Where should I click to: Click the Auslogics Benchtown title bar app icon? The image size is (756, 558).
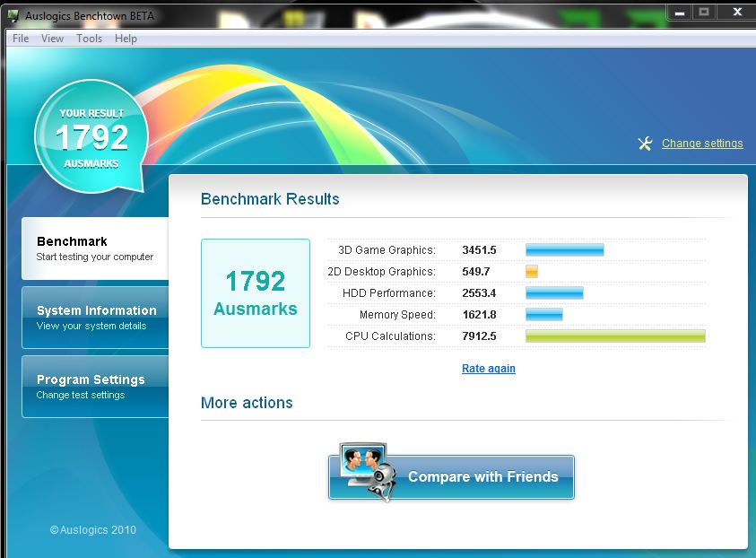pos(13,15)
